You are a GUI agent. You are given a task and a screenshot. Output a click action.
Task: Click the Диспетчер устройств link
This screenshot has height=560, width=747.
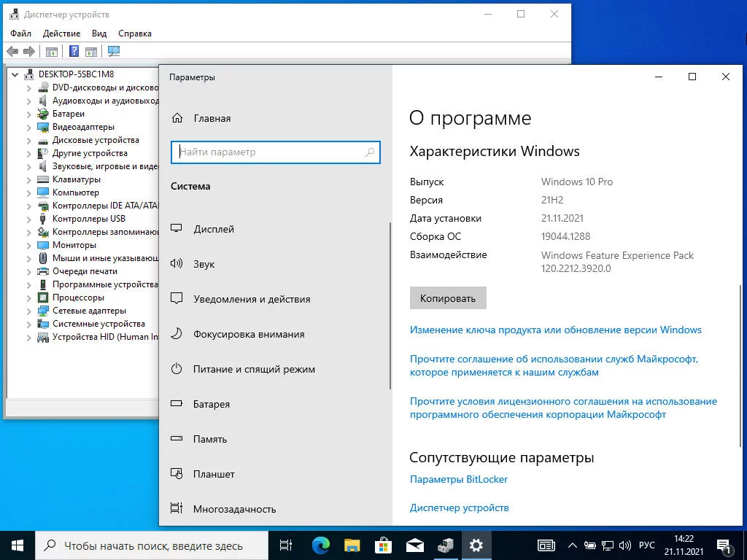pos(460,507)
